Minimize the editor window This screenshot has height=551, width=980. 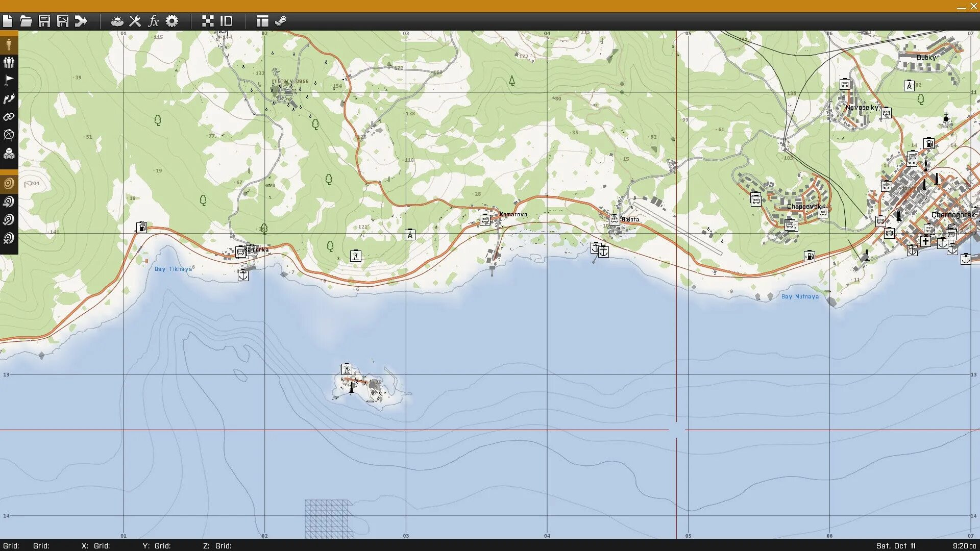click(961, 7)
